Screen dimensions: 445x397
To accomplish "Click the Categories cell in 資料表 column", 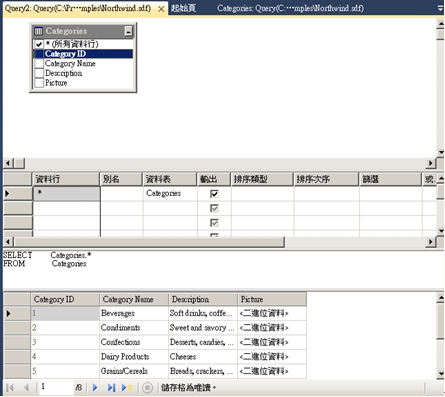I will pyautogui.click(x=170, y=194).
